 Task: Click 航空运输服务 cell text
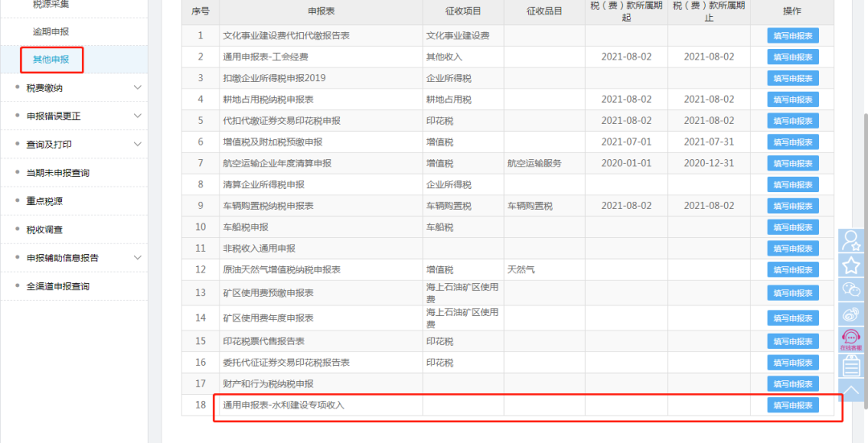pyautogui.click(x=534, y=163)
